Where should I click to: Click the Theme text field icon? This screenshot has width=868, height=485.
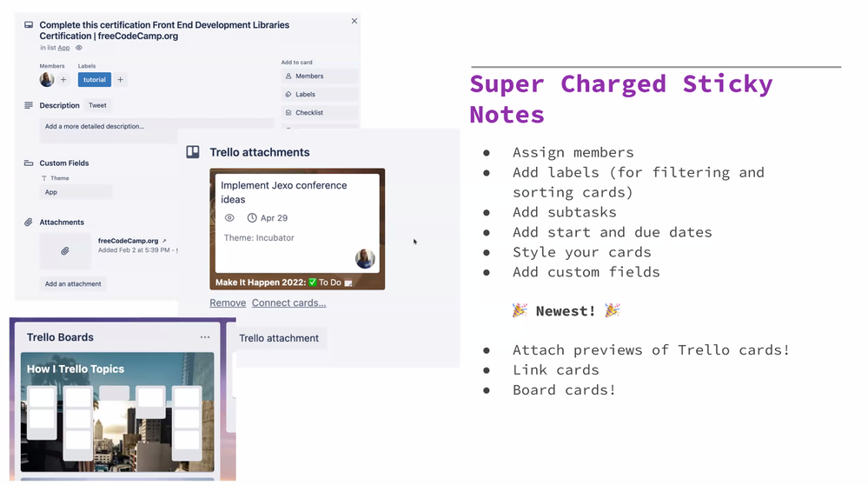44,178
